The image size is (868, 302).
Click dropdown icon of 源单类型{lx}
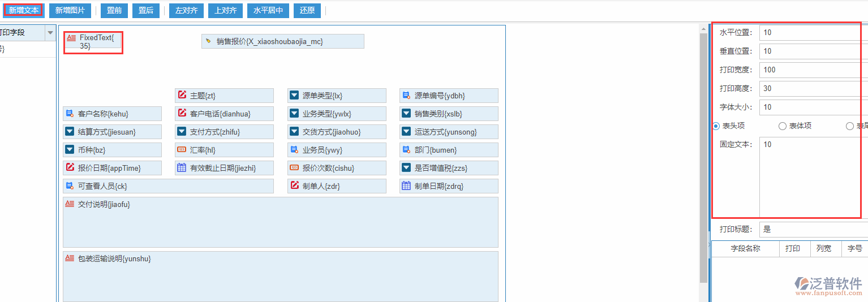click(x=294, y=95)
